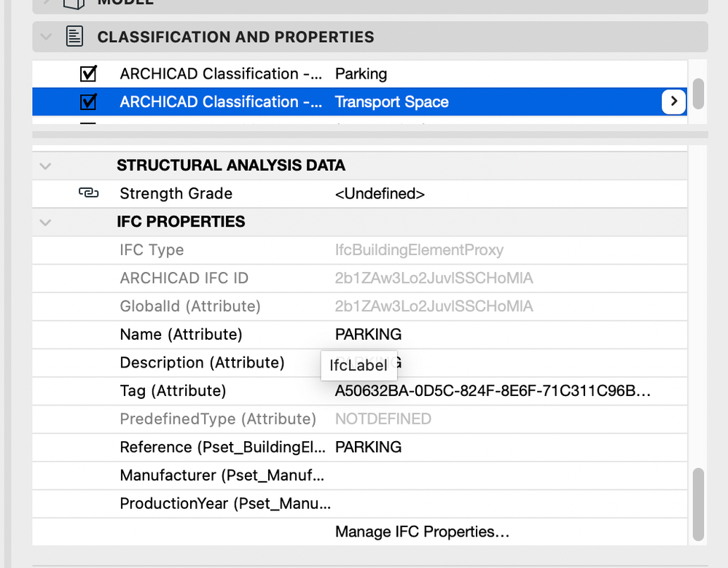Screen dimensions: 728x568
Task: Click the properties list vertical scrollbar thumb
Action: pos(699,504)
